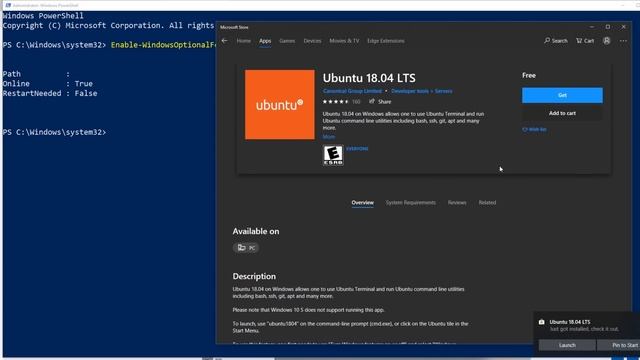Click the blue Get button
The image size is (640, 360).
click(x=562, y=95)
